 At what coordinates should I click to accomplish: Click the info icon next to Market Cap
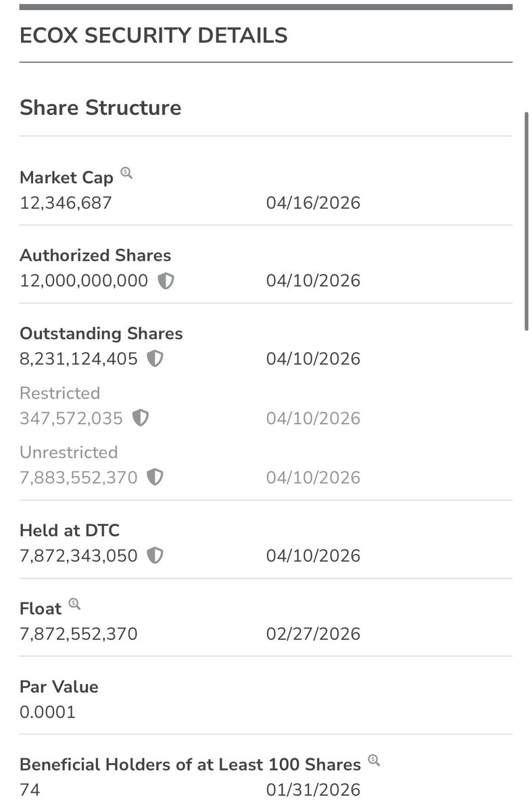click(x=126, y=173)
